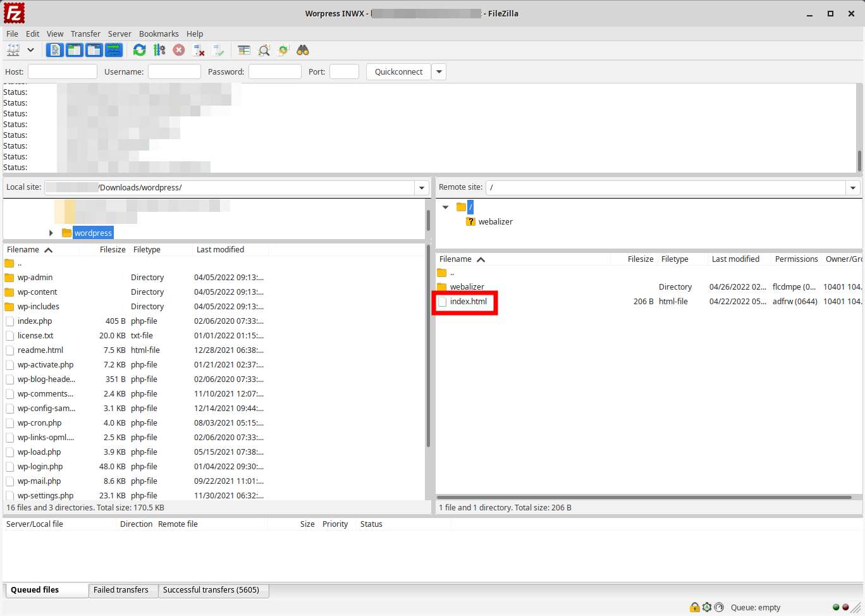Open the Server menu

[x=120, y=34]
